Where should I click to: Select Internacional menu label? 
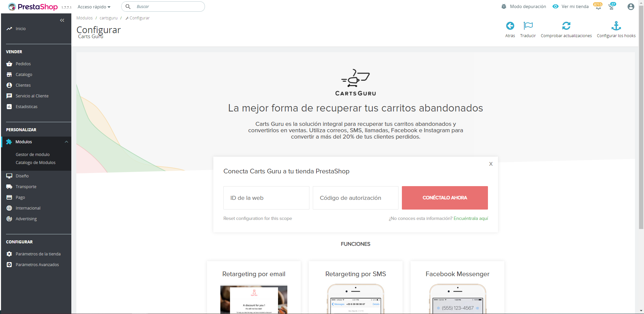28,208
